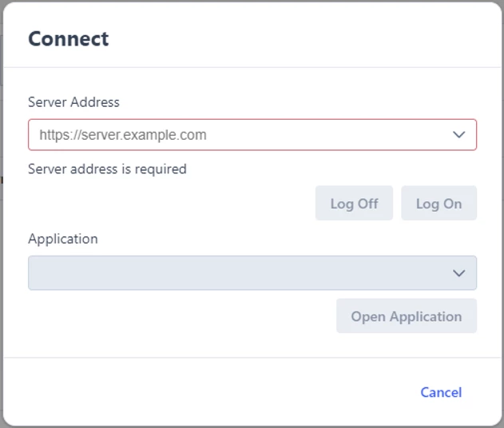
Task: Cancel the Connect dialog
Action: pyautogui.click(x=441, y=392)
